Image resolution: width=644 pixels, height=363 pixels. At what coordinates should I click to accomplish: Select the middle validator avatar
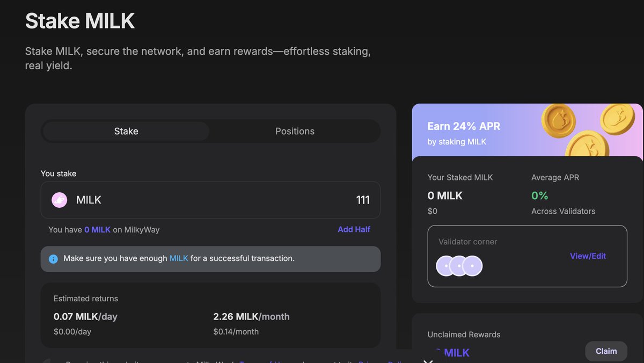459,266
